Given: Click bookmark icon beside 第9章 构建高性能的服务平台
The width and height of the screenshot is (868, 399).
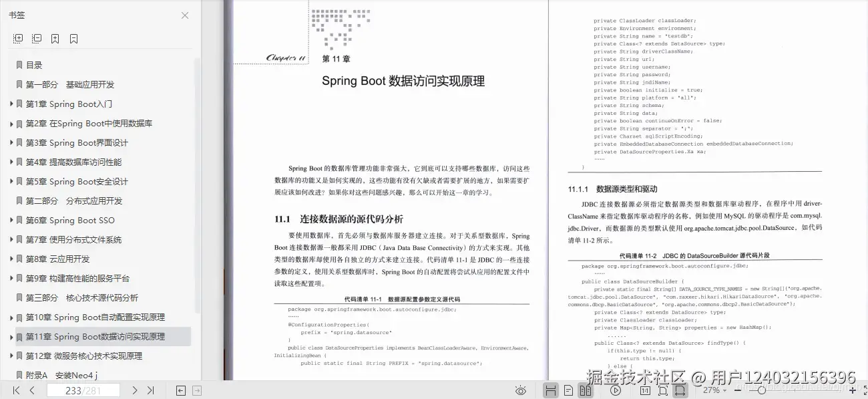Looking at the screenshot, I should pos(19,278).
